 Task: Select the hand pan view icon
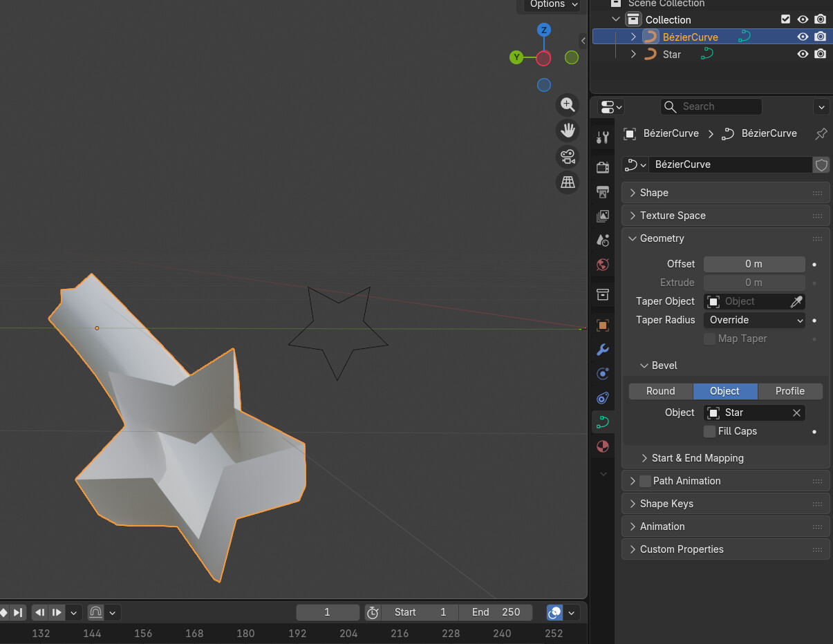coord(568,130)
